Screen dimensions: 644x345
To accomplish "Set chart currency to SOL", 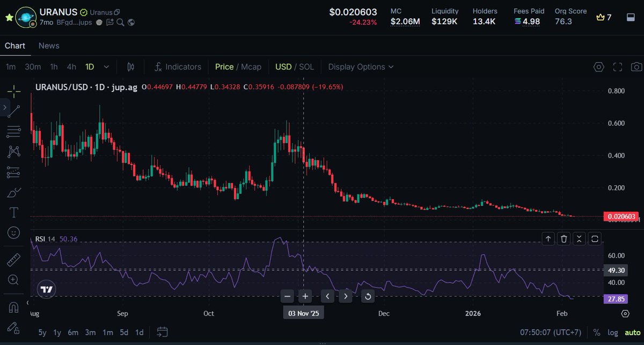I will 306,67.
